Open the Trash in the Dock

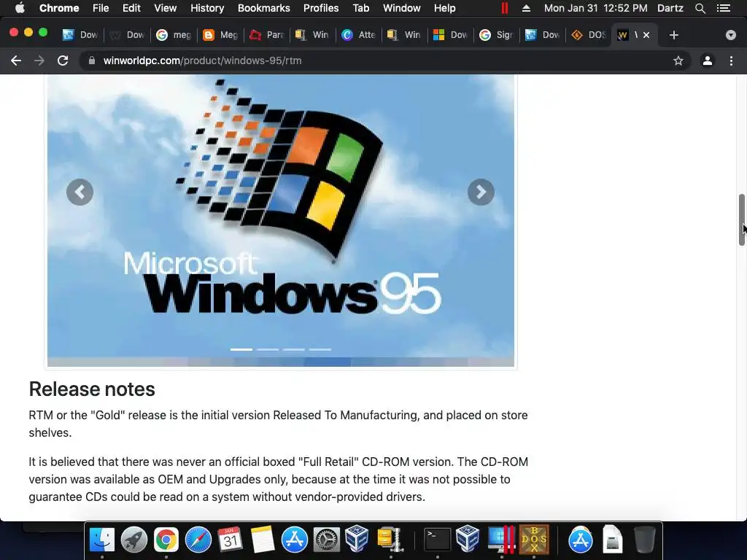click(644, 540)
